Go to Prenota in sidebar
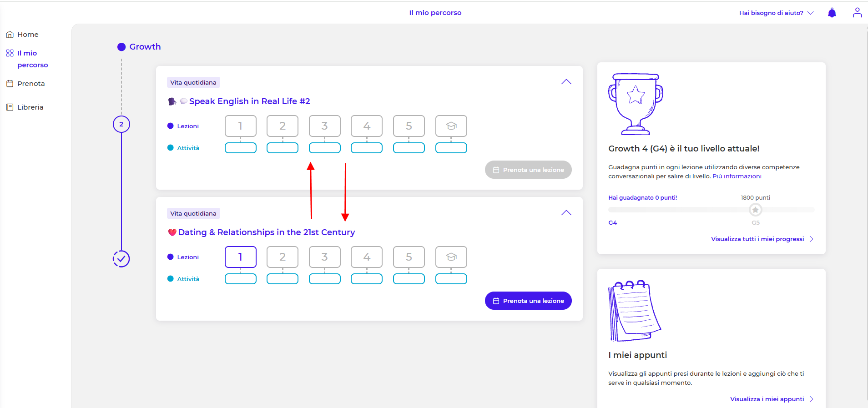The image size is (868, 408). [30, 84]
